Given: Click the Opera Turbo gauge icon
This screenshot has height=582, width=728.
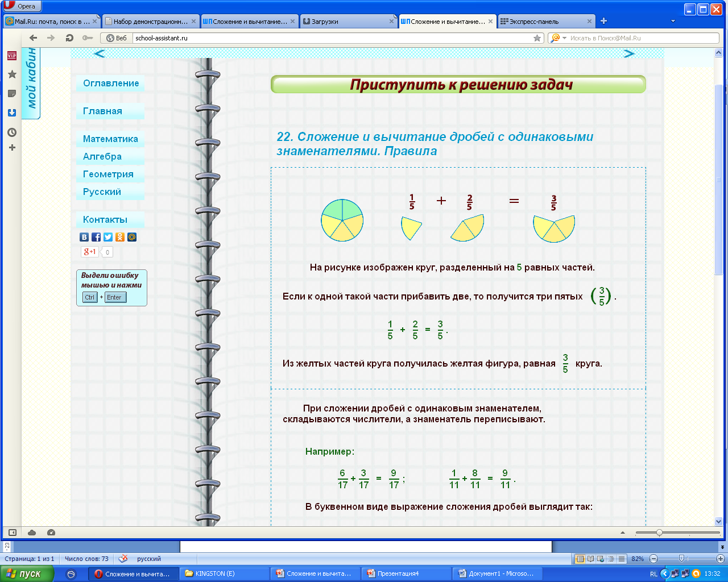Looking at the screenshot, I should (51, 533).
